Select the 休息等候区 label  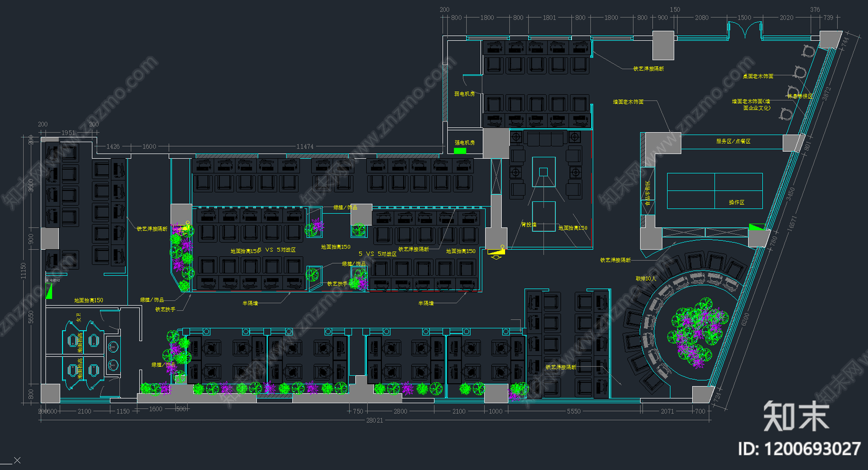pos(800,96)
